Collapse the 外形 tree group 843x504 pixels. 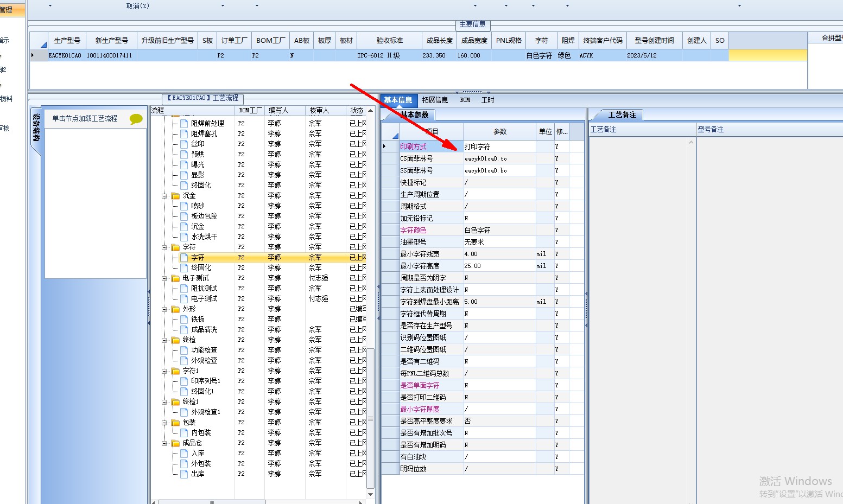(164, 309)
